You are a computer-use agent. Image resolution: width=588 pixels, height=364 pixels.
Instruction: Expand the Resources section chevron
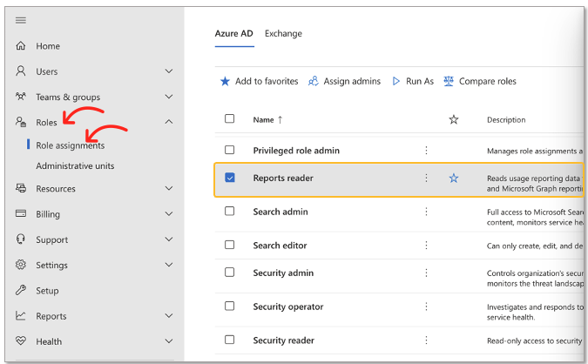tap(169, 188)
